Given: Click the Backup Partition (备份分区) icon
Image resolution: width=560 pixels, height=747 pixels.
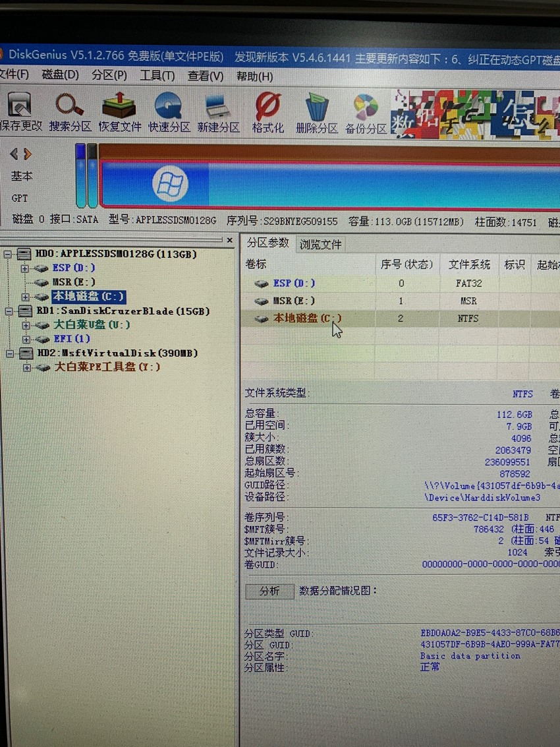Looking at the screenshot, I should tap(366, 107).
